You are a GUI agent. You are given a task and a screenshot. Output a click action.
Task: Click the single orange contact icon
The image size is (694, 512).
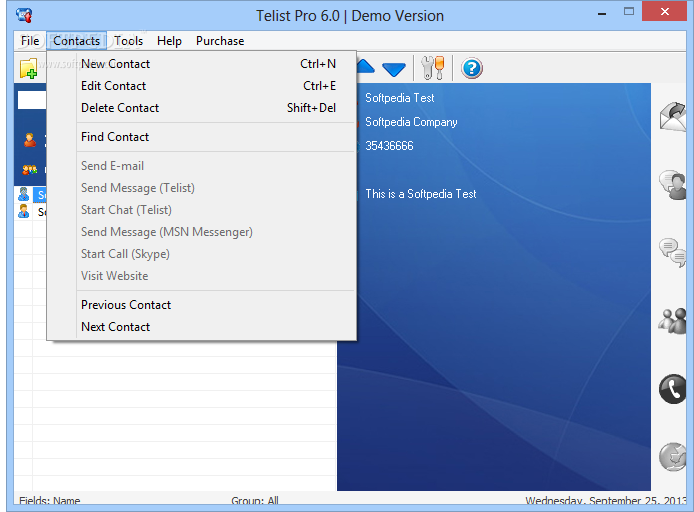30,140
